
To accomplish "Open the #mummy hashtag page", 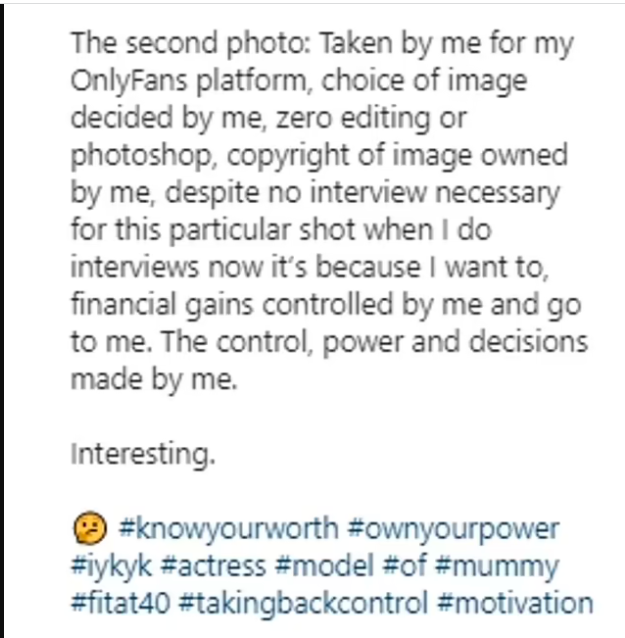I will tap(497, 567).
